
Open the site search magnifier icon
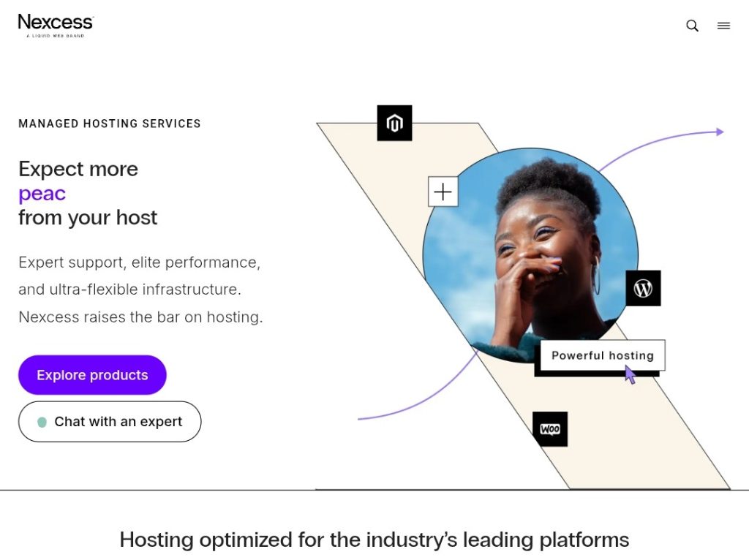(692, 26)
